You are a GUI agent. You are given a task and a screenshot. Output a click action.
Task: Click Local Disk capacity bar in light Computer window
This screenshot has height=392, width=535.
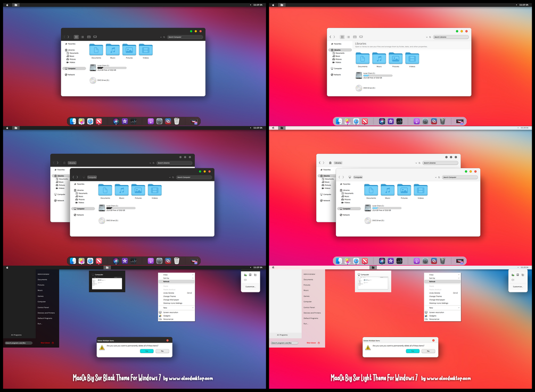(386, 208)
